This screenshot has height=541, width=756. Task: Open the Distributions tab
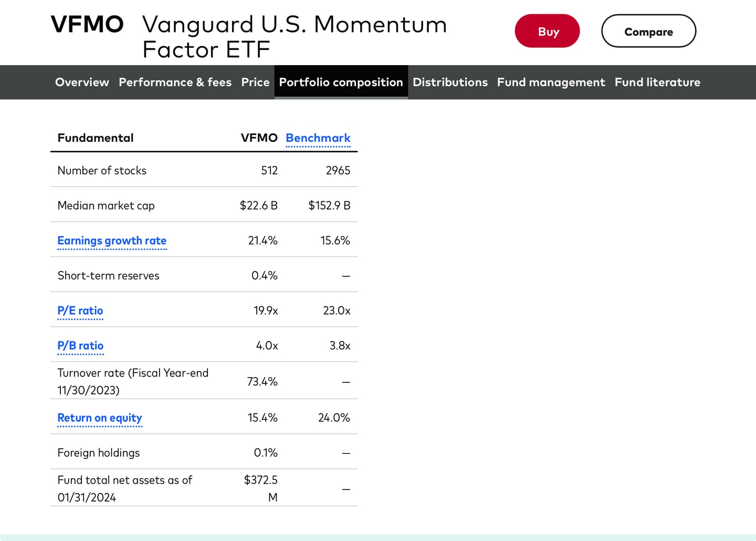click(x=450, y=82)
